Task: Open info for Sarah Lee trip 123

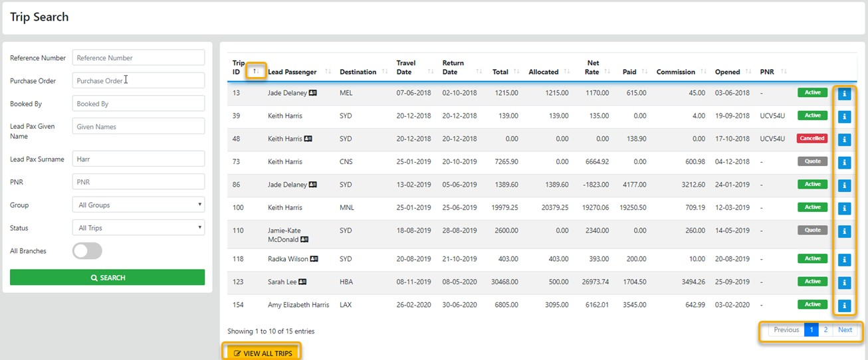Action: pyautogui.click(x=844, y=283)
